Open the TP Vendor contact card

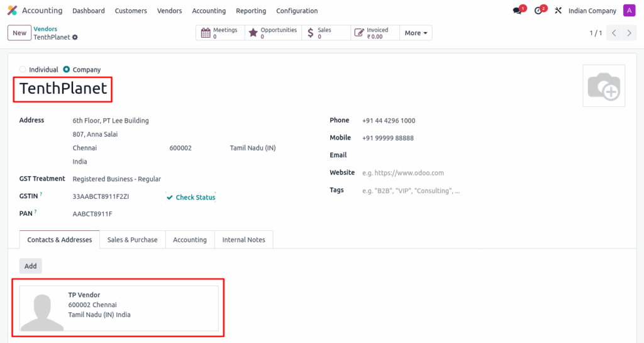coord(119,308)
